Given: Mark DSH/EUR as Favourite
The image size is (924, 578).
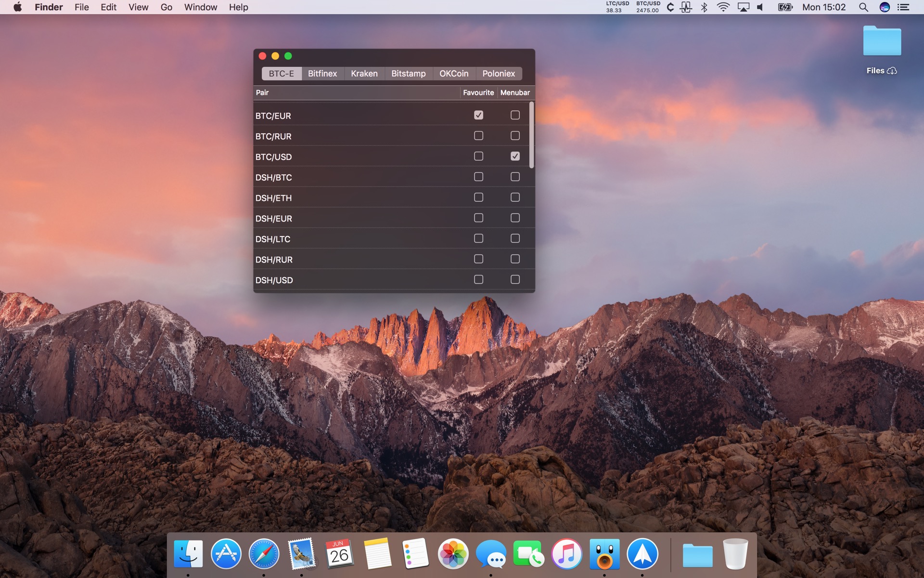Looking at the screenshot, I should click(x=478, y=218).
